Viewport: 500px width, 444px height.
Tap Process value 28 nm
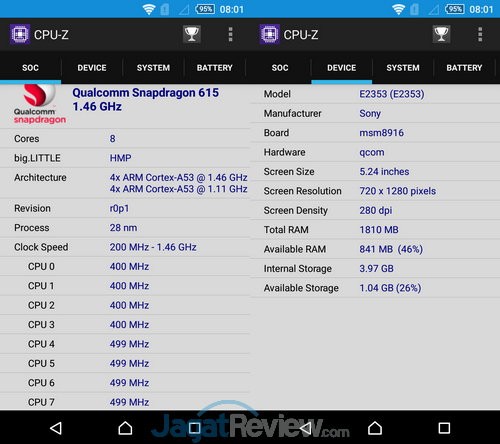coord(123,228)
